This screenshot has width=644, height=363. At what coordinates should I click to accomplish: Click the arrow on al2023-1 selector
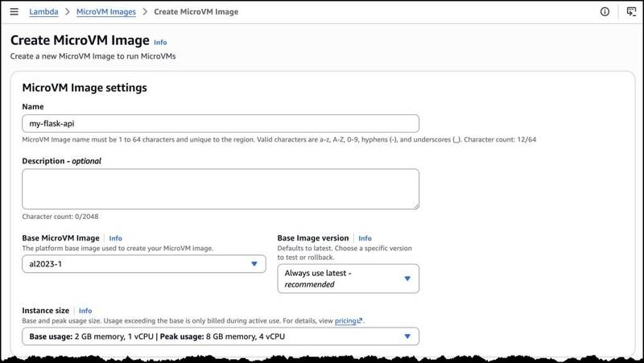click(254, 264)
